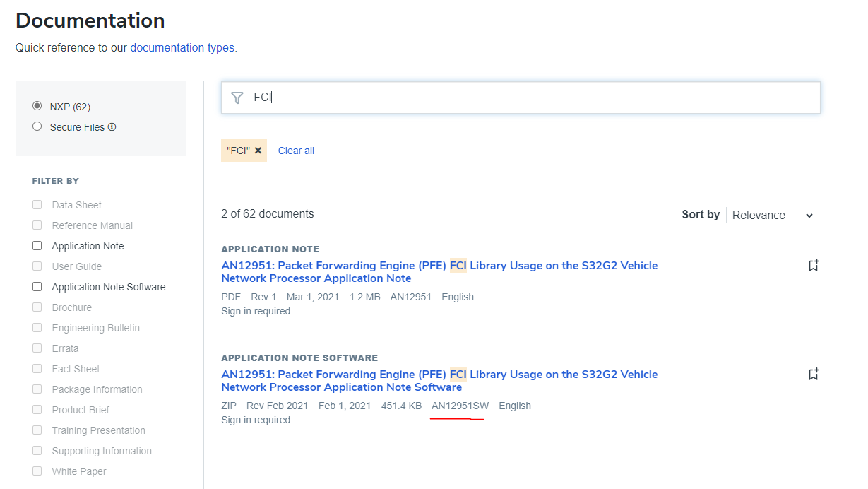
Task: Remove the "FCI" filter tag with X
Action: point(258,151)
